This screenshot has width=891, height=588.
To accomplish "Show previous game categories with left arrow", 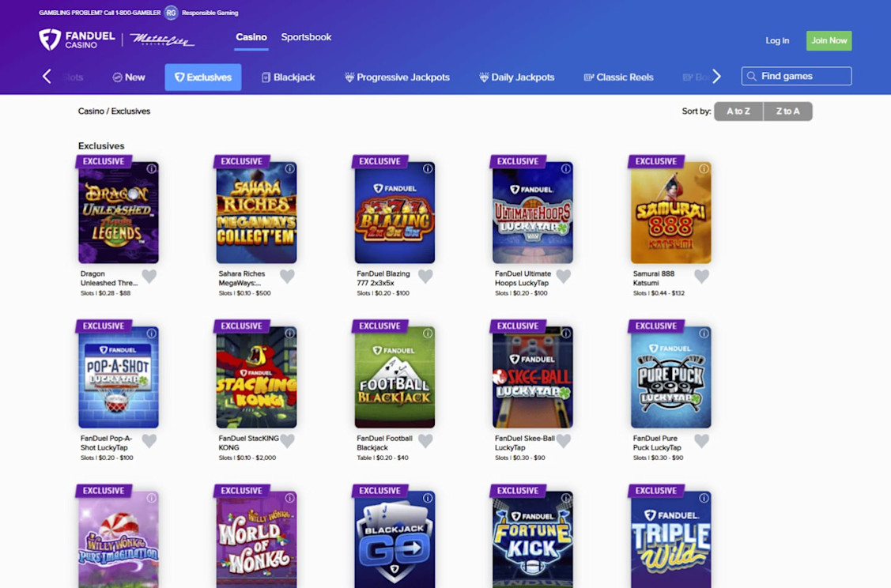I will pyautogui.click(x=47, y=76).
